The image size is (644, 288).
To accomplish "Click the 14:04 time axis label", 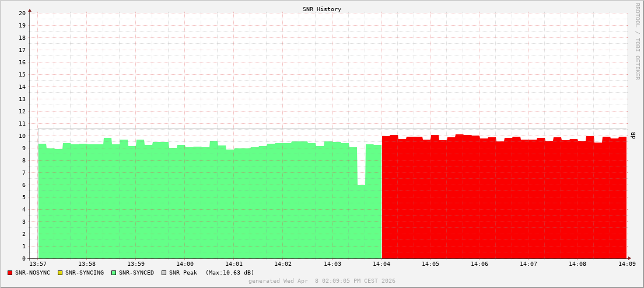I will [381, 264].
